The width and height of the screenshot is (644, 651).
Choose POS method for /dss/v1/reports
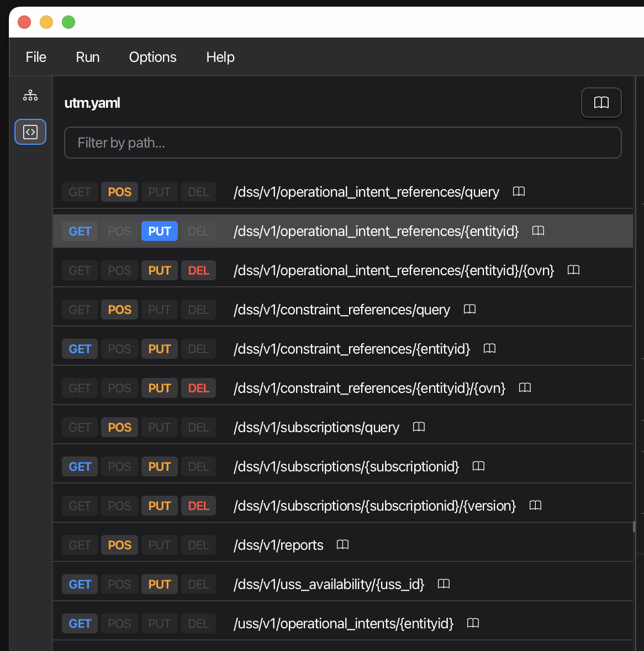tap(120, 545)
